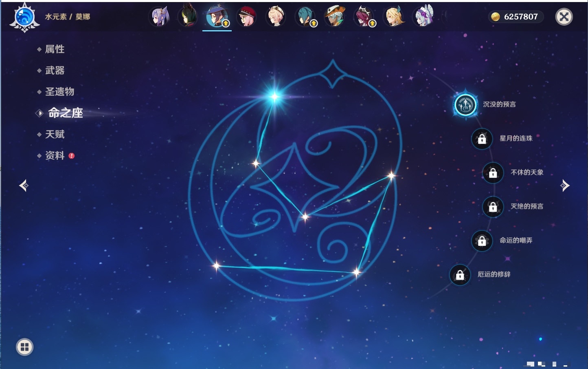Click the brightest glowing star in constellation
The width and height of the screenshot is (588, 369).
tap(274, 97)
